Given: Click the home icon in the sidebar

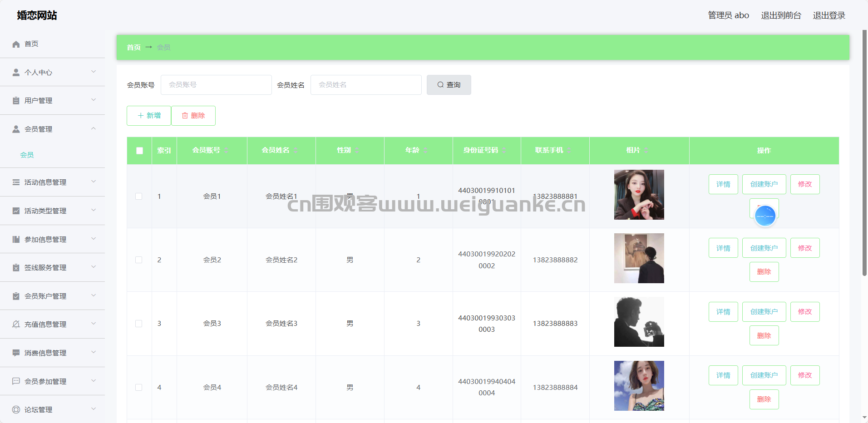Looking at the screenshot, I should coord(16,44).
